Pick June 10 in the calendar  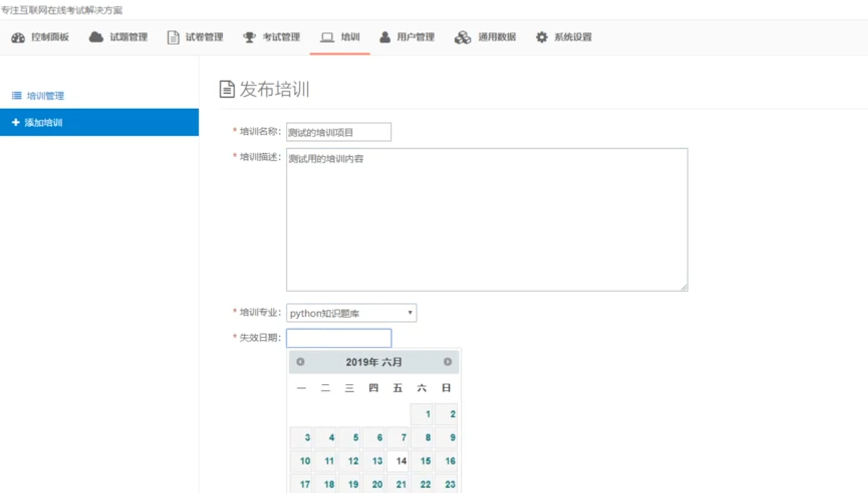tap(302, 461)
